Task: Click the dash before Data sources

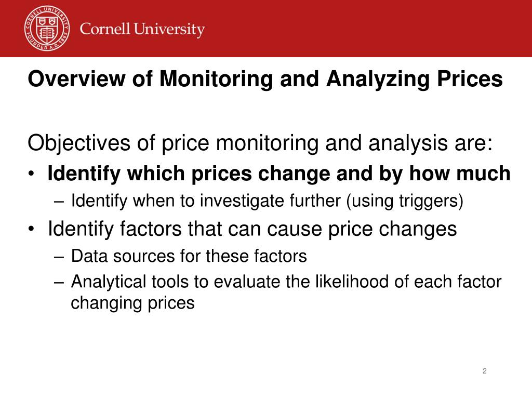Action: (x=59, y=258)
